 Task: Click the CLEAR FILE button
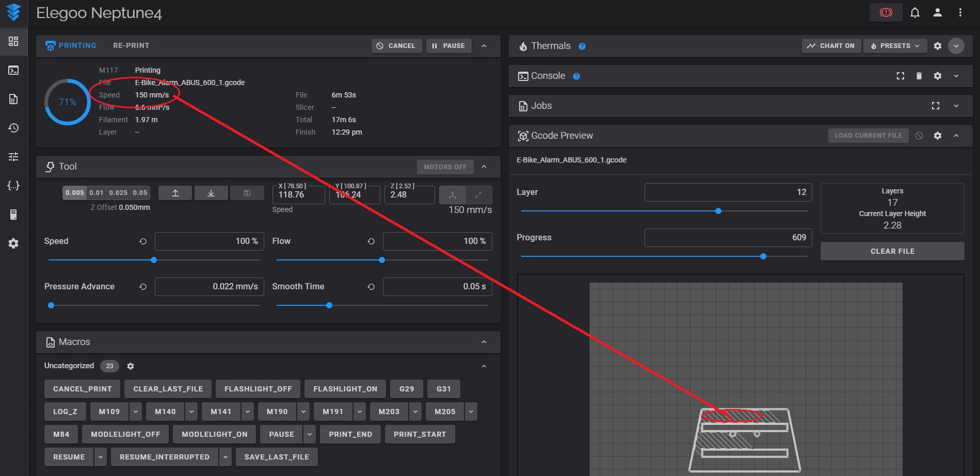coord(892,251)
